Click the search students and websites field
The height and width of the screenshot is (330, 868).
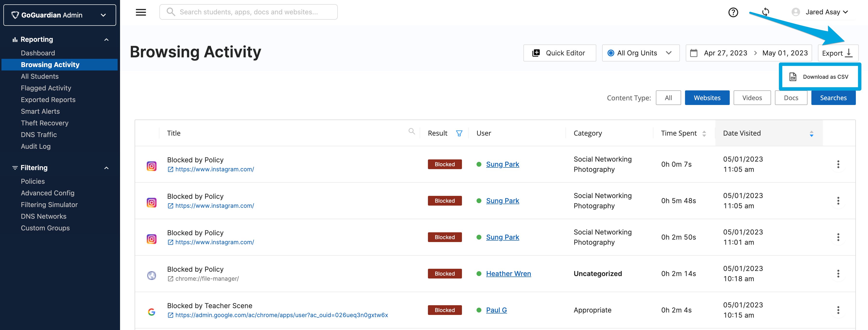tap(248, 12)
